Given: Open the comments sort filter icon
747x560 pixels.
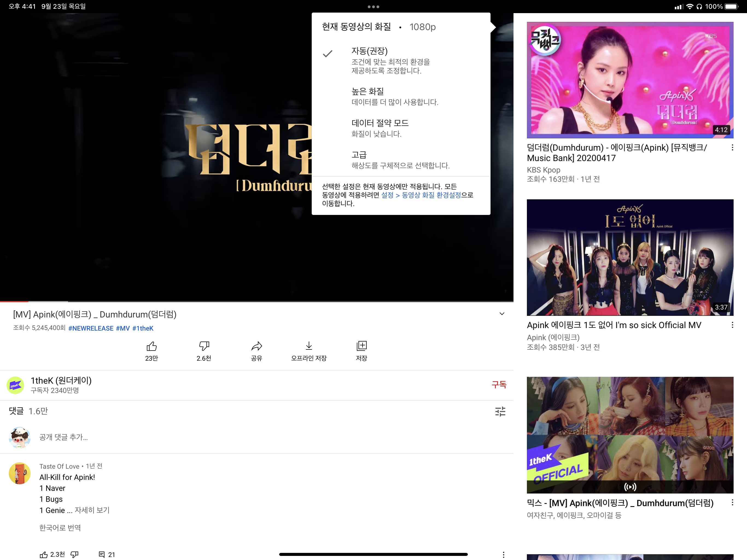Looking at the screenshot, I should [x=500, y=412].
